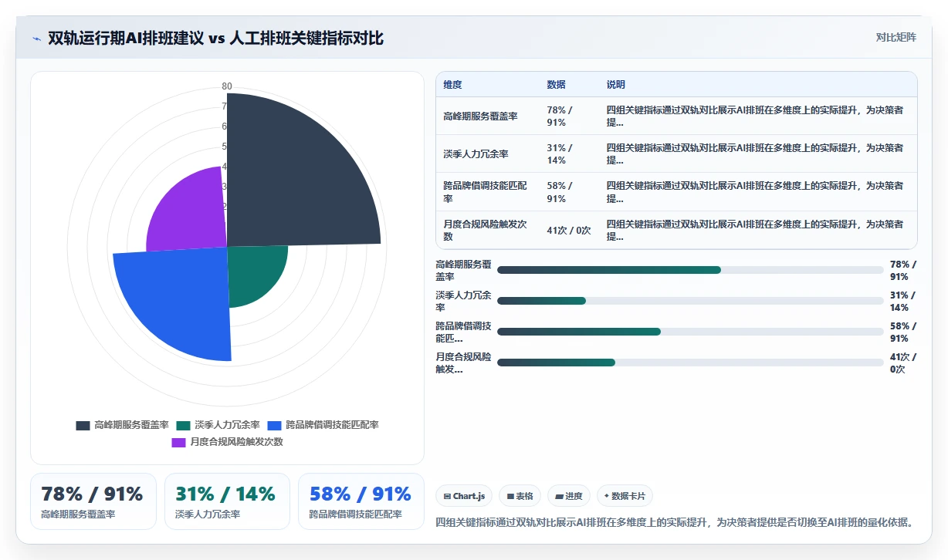Image resolution: width=948 pixels, height=560 pixels.
Task: Click the 跨品牌借调技能匹... progress bar
Action: coord(690,332)
